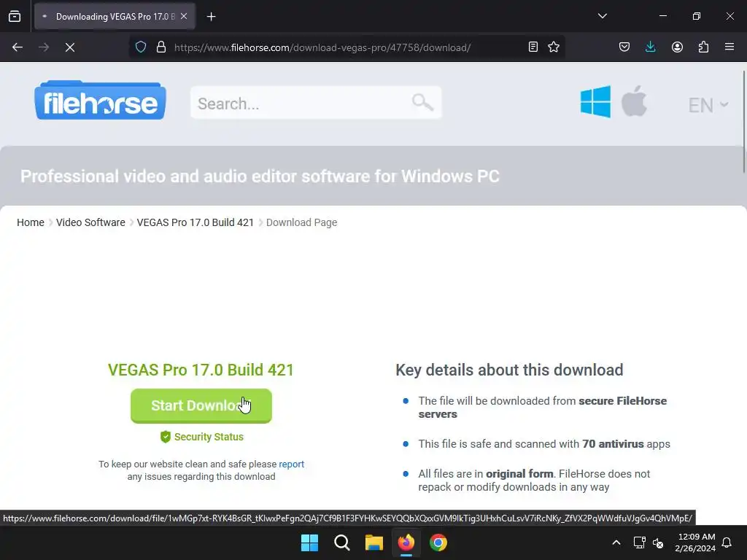View site security padlock info
The width and height of the screenshot is (747, 560).
(161, 47)
